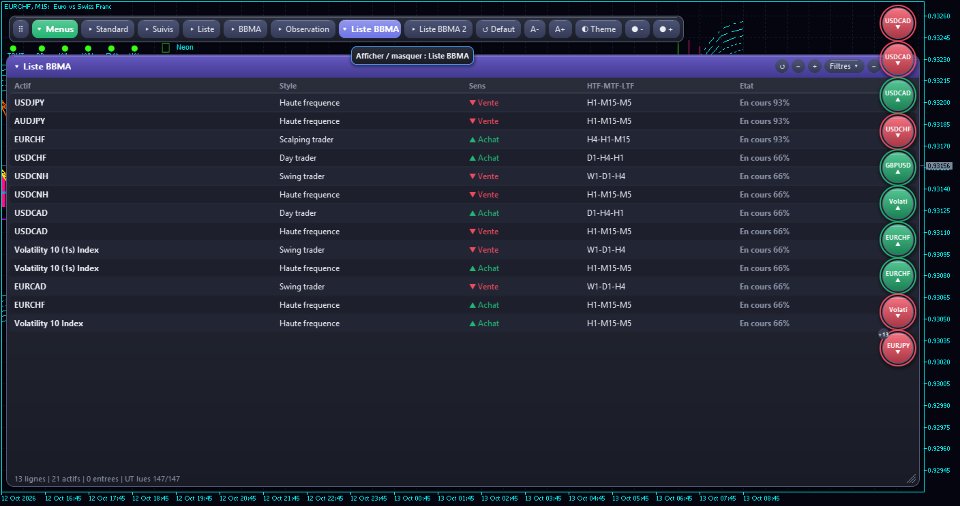Click the panel status line summary
Screen dimensions: 960x506
tap(97, 478)
